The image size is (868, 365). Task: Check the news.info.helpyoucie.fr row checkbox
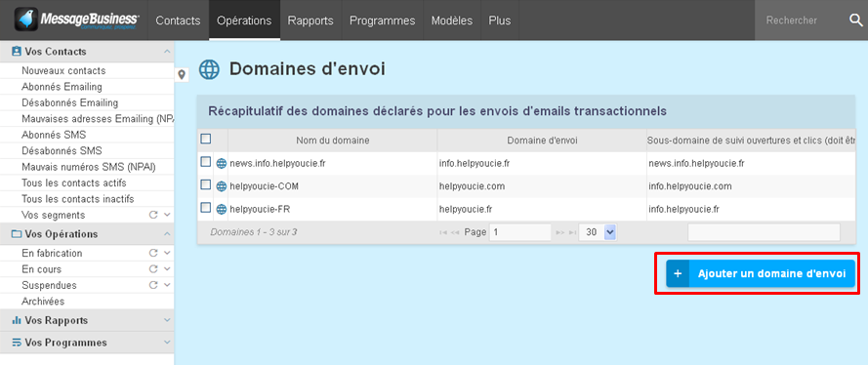[x=205, y=161]
